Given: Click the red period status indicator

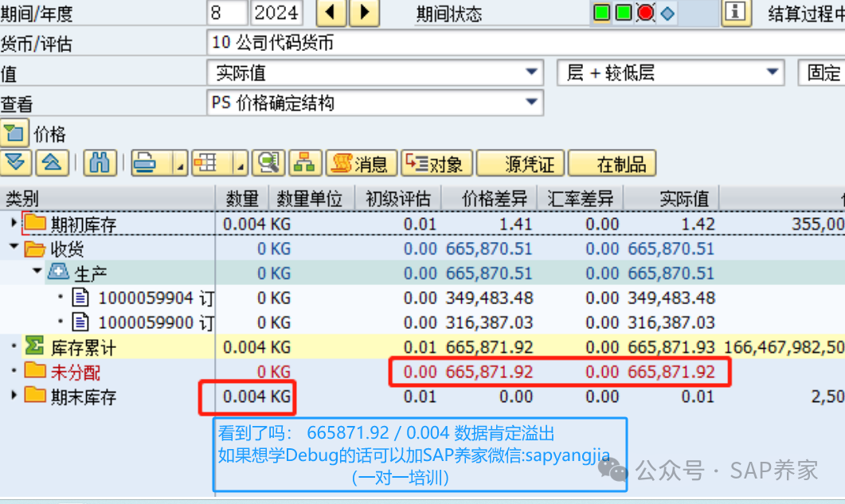Looking at the screenshot, I should pyautogui.click(x=645, y=13).
